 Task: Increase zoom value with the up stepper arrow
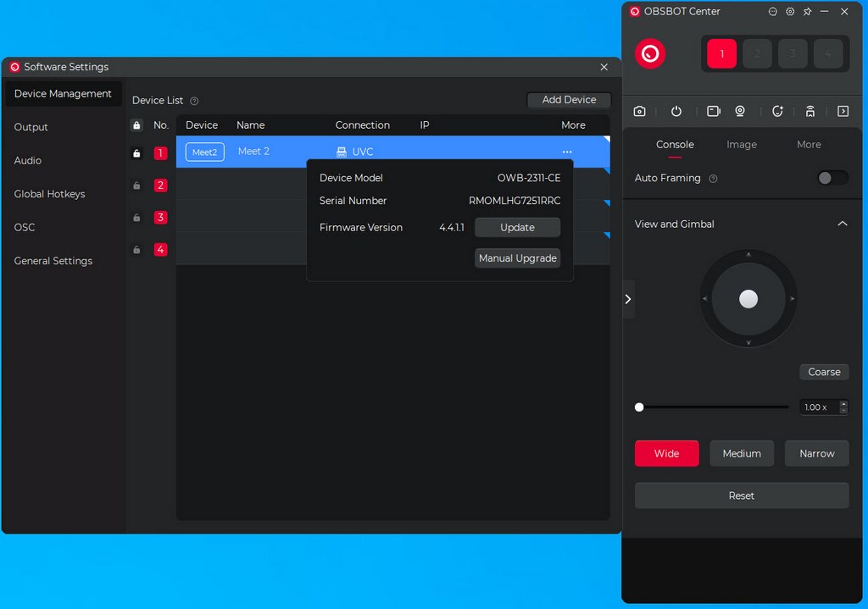(843, 404)
